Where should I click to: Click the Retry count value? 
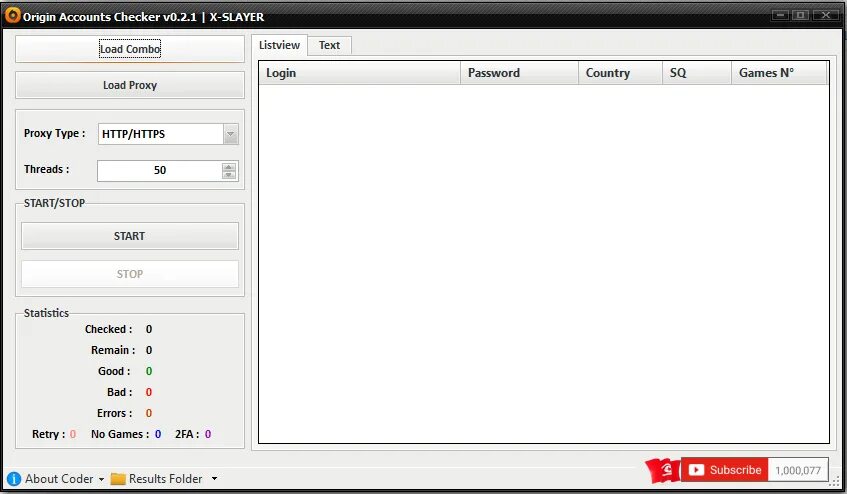73,435
